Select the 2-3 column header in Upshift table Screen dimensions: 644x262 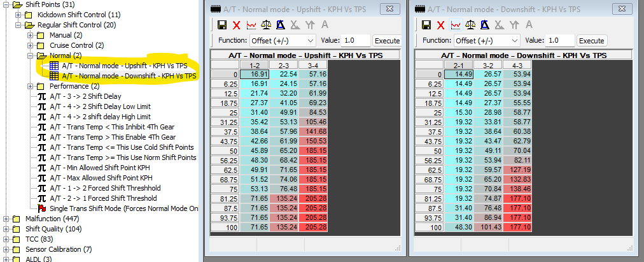tap(284, 65)
